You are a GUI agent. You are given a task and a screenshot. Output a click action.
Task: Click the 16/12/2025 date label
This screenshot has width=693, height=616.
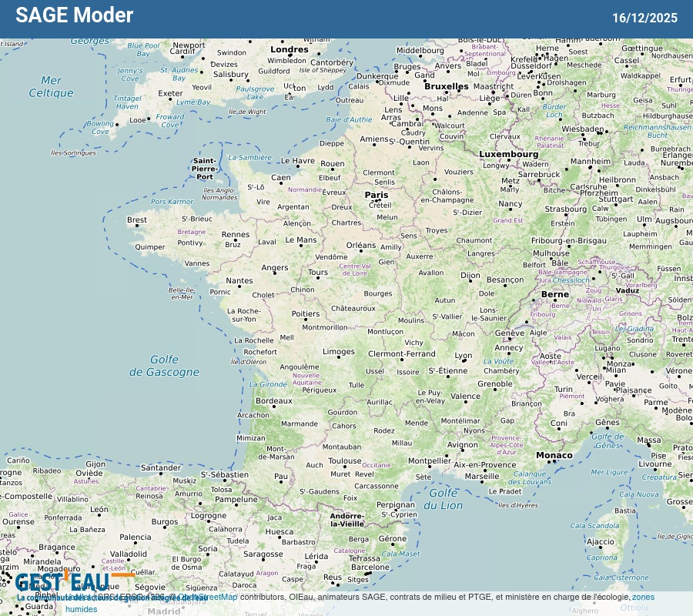pyautogui.click(x=644, y=18)
